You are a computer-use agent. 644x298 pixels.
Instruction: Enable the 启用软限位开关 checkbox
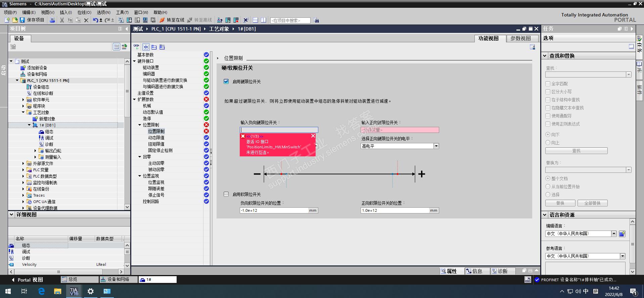(x=226, y=194)
